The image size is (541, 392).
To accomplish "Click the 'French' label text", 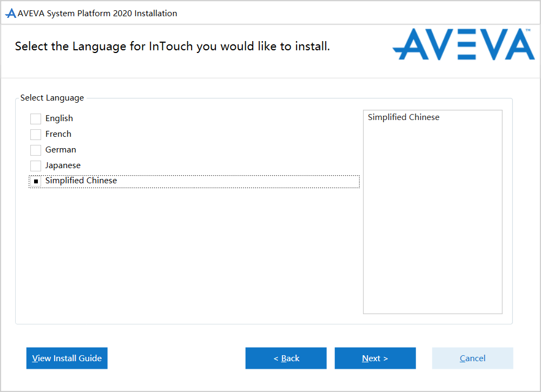I will 58,134.
